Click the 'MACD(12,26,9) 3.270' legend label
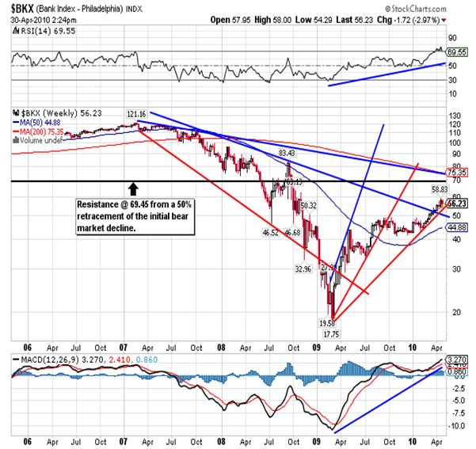 (62, 360)
